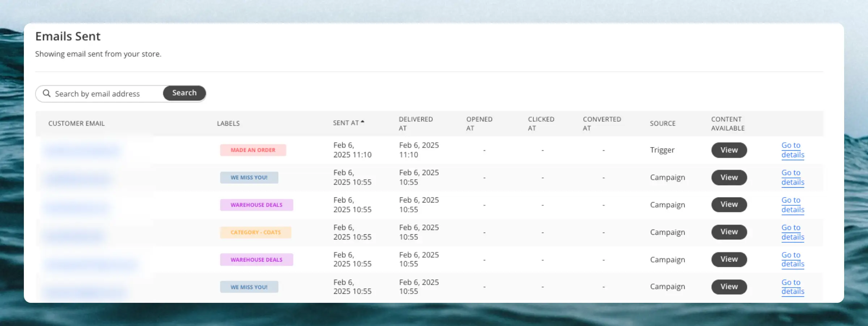Click the Labels column header

[x=228, y=124]
